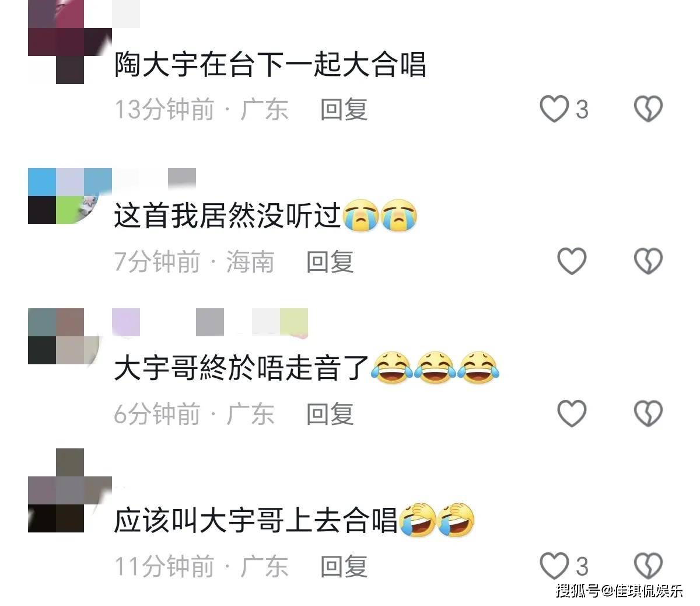The width and height of the screenshot is (700, 606).
Task: Open avatar of 大宇哥終於唔走音了 commenter
Action: [70, 336]
